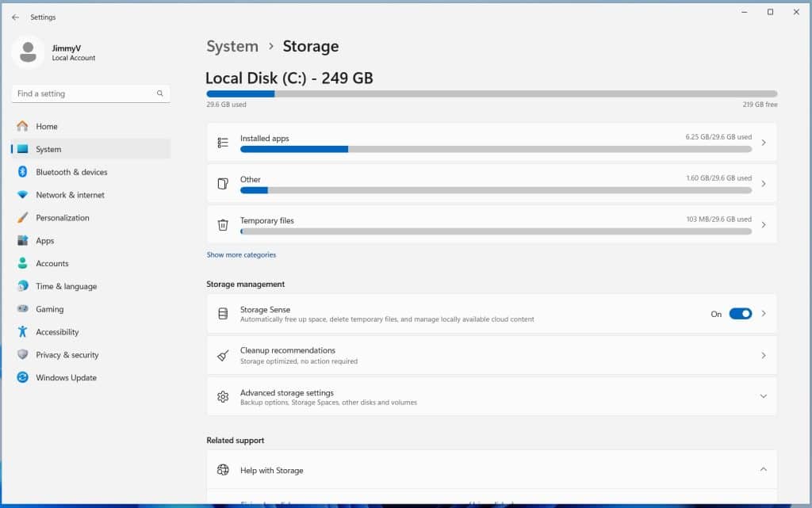Viewport: 812px width, 508px height.
Task: Click the Show more categories link
Action: (241, 254)
